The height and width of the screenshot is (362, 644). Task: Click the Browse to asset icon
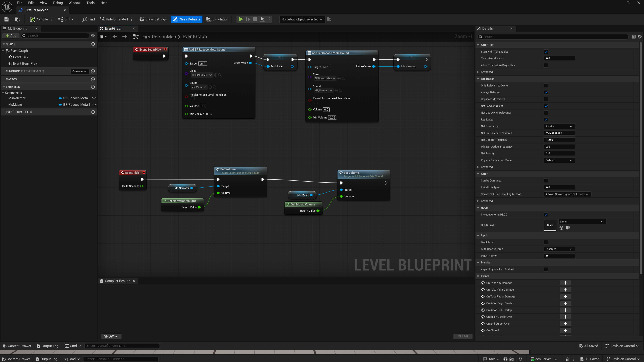[x=17, y=19]
